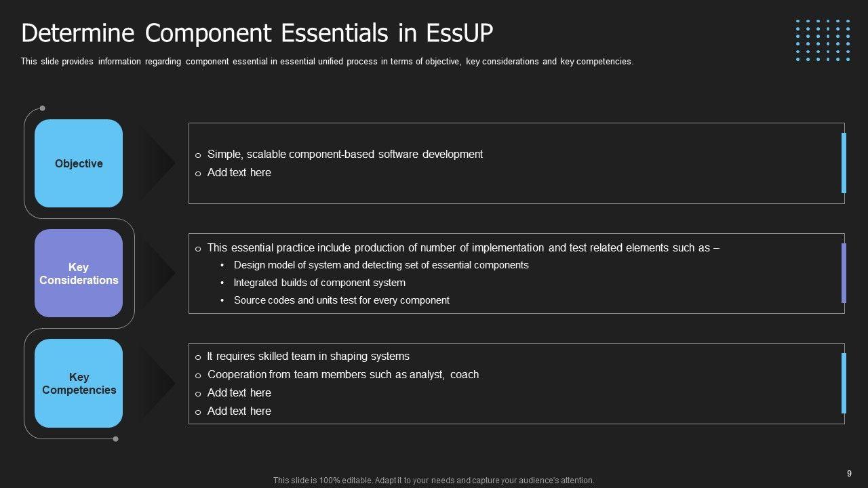Viewport: 868px width, 488px height.
Task: Click the slide number 9
Action: (849, 474)
